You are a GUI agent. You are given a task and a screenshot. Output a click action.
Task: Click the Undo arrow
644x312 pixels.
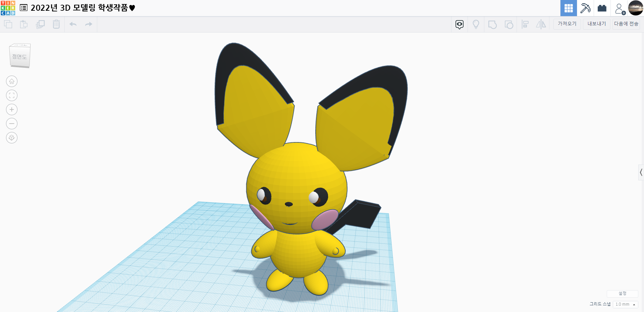(x=73, y=24)
